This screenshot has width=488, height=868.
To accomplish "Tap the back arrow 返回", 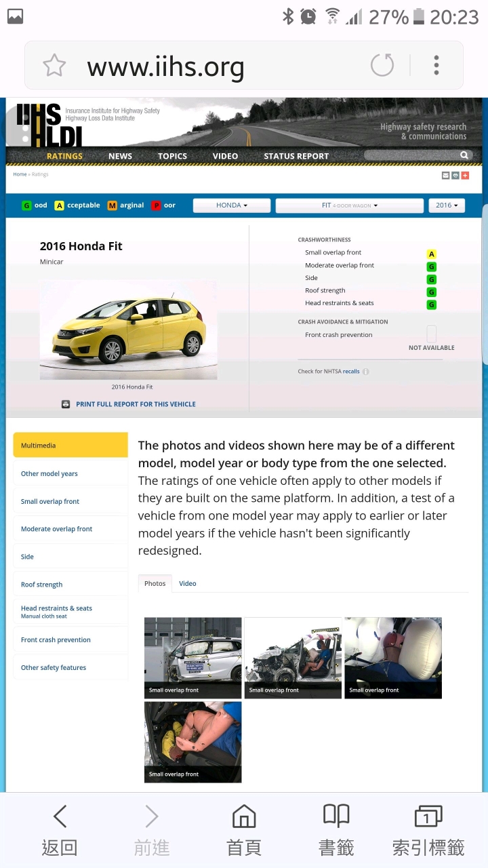I will (60, 830).
